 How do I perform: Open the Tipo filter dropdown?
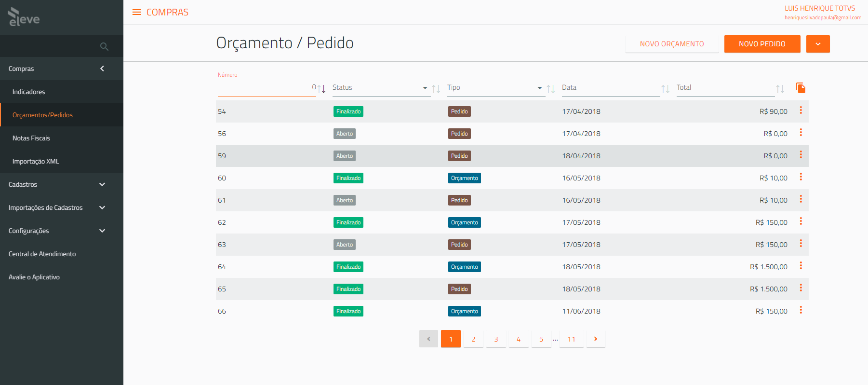(x=540, y=88)
